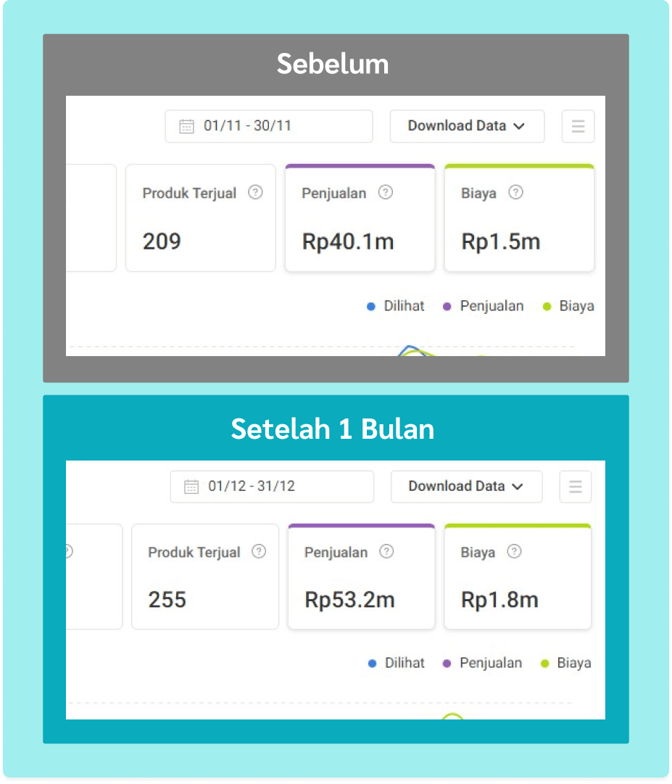Expand Download Data dropdown in Setelah 1 Bulan panel
672x784 pixels.
click(466, 487)
